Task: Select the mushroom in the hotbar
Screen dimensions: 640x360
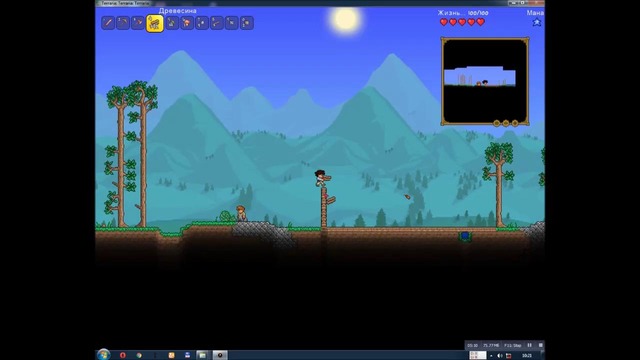Action: [x=187, y=23]
